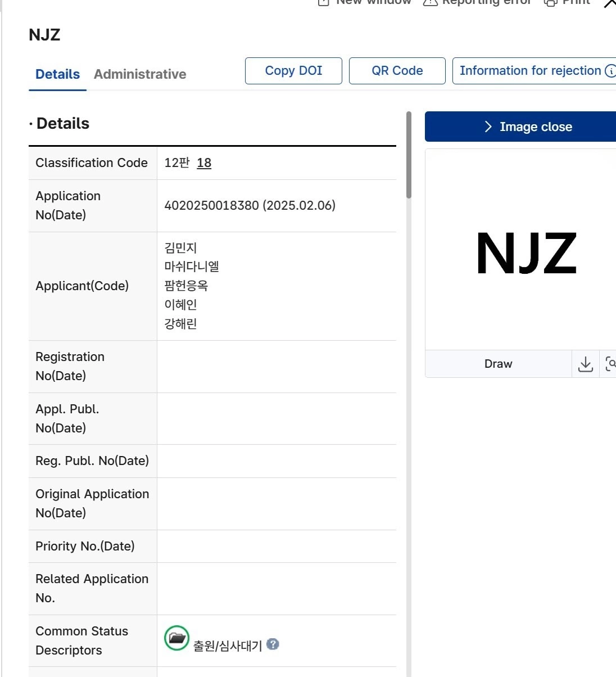Screen dimensions: 616x677
Task: Click the Draw button under image
Action: 499,364
